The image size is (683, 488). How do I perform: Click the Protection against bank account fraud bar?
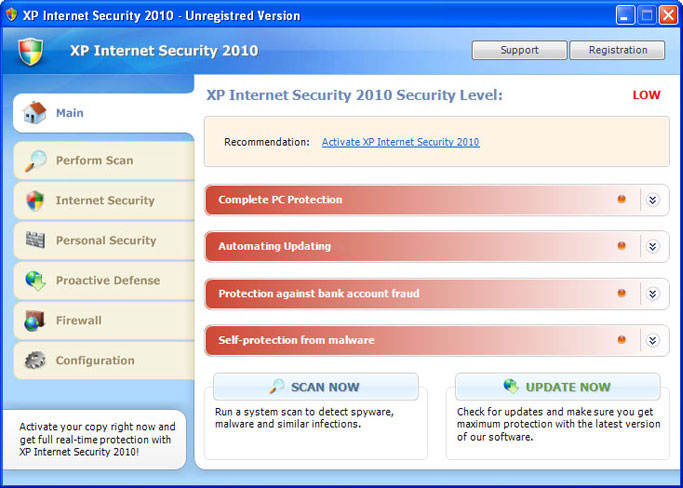[x=436, y=294]
